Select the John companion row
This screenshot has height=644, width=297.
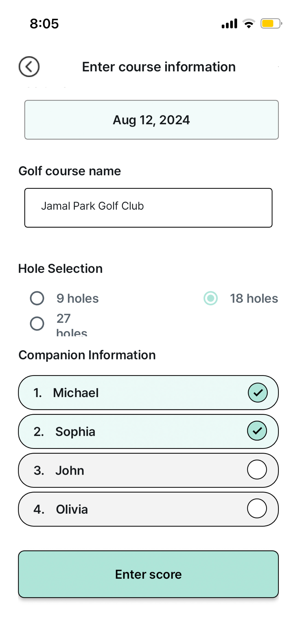tap(148, 470)
